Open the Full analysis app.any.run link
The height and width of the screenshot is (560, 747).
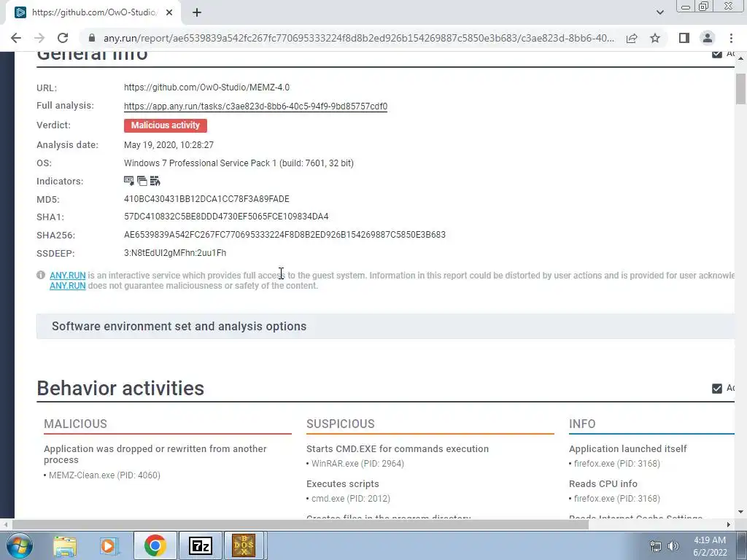point(255,106)
